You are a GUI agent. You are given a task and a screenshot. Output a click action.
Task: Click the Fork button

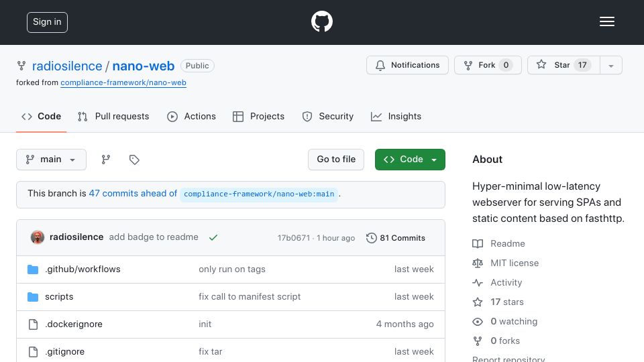coord(488,65)
